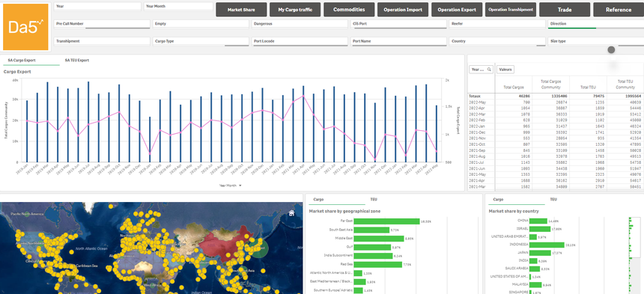Open the Reefer filter field

coord(497,24)
